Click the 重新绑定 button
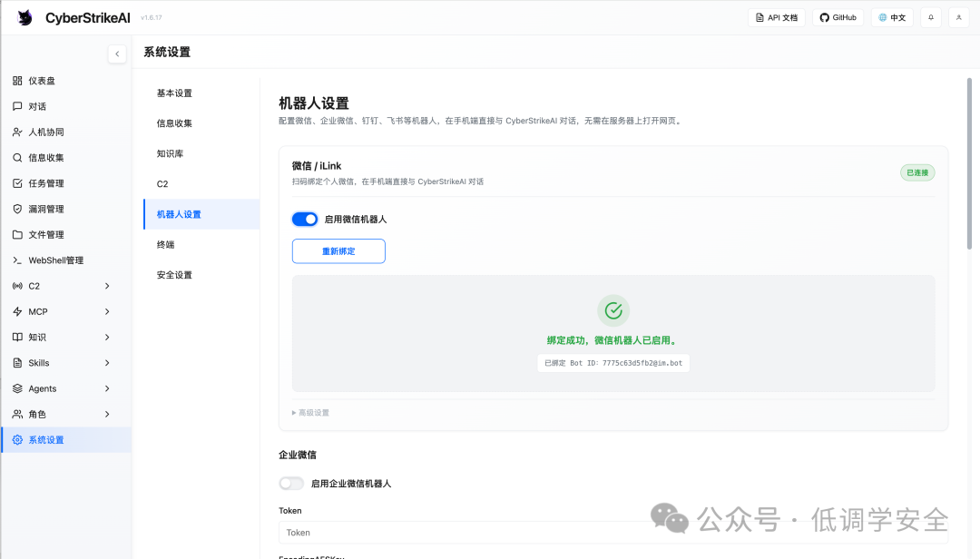The height and width of the screenshot is (559, 980). [338, 251]
